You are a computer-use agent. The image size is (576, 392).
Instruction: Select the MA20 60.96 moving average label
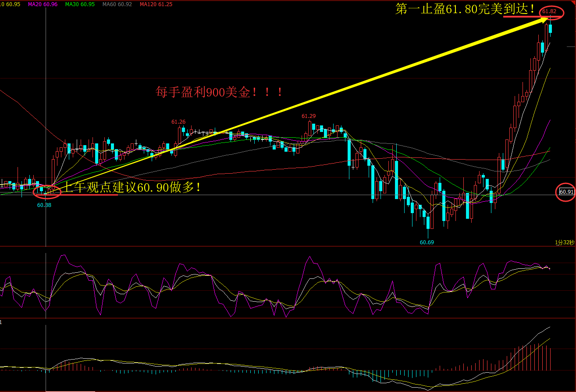(43, 4)
